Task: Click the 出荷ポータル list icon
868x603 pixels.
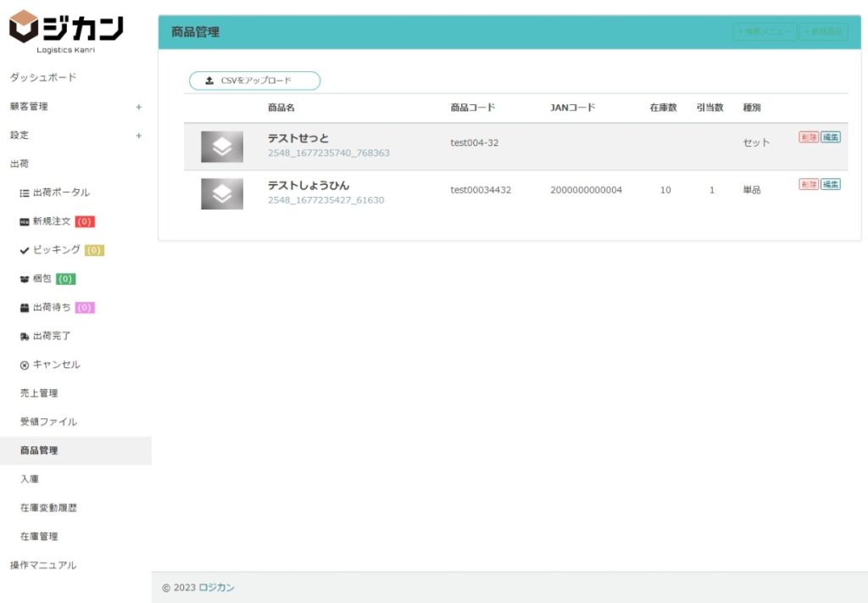Action: point(25,193)
